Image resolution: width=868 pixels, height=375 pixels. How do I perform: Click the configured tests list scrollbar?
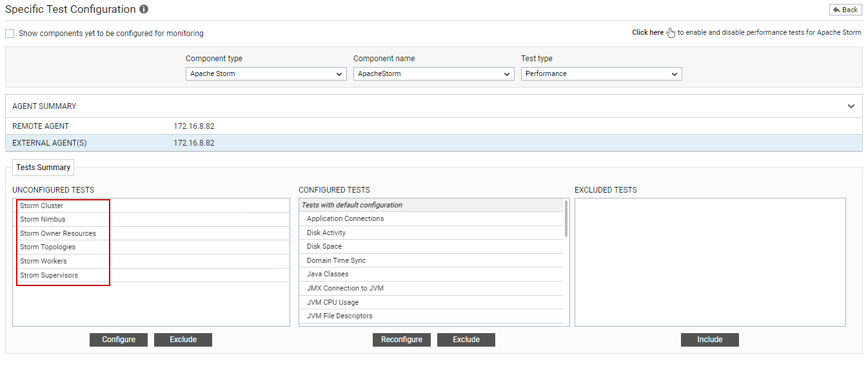click(566, 219)
